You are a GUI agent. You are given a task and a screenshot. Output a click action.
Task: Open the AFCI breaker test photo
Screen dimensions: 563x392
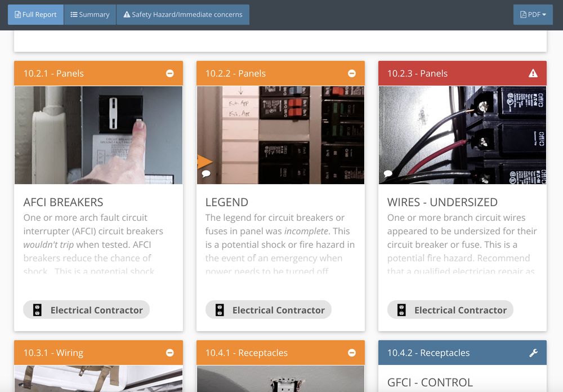click(x=99, y=135)
